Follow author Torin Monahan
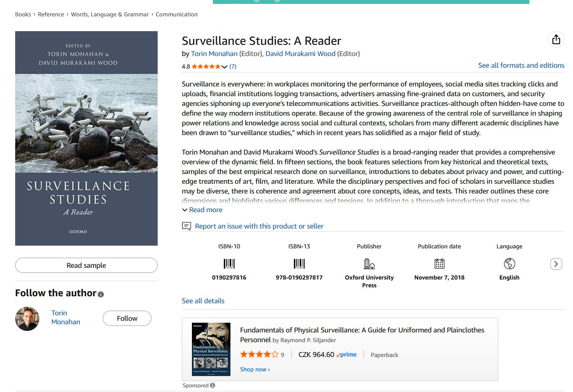 [127, 318]
